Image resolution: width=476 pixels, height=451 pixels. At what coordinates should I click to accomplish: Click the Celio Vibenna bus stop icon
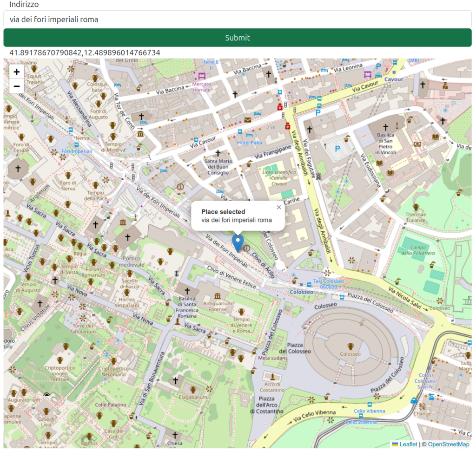pos(370,405)
